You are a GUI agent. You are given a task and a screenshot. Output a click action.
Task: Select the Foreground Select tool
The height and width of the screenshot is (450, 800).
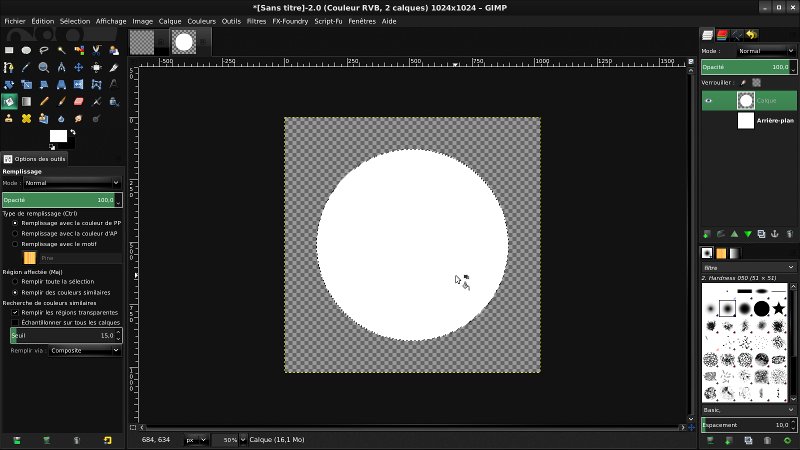pyautogui.click(x=114, y=50)
